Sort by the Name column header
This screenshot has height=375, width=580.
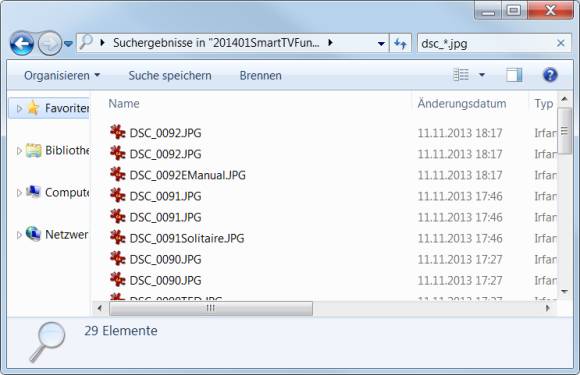(124, 104)
